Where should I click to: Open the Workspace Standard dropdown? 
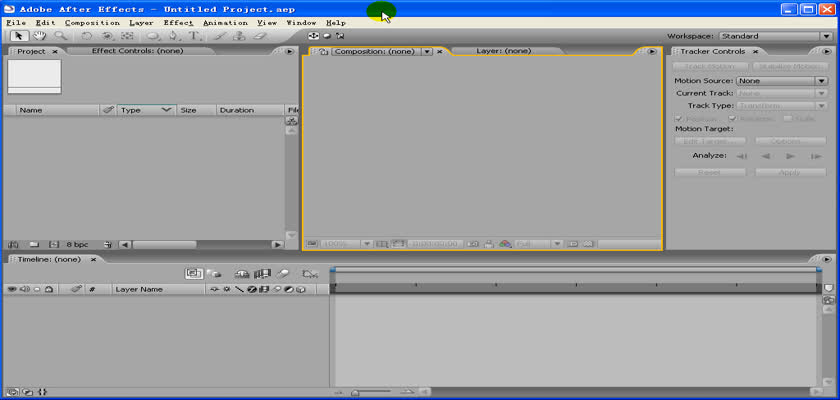[775, 36]
